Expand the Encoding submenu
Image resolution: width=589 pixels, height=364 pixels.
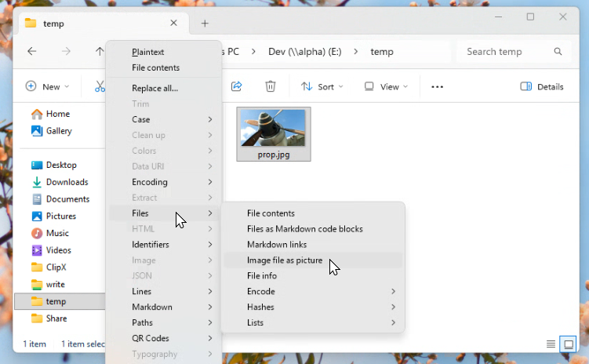164,182
